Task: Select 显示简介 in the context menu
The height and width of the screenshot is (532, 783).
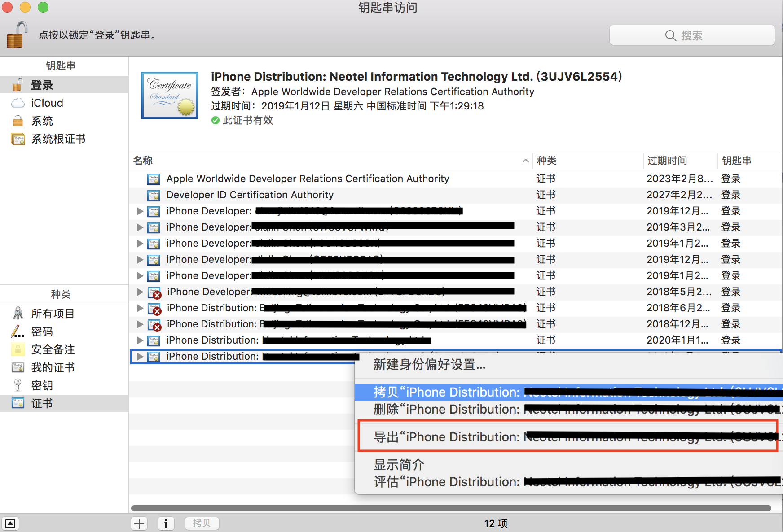Action: point(397,465)
